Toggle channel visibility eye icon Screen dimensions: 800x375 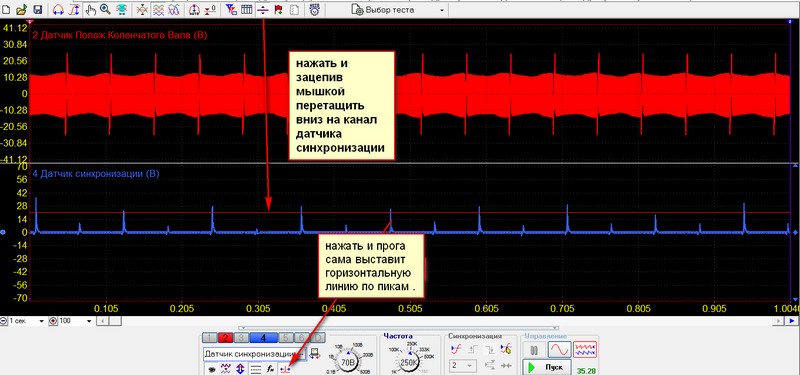[212, 369]
